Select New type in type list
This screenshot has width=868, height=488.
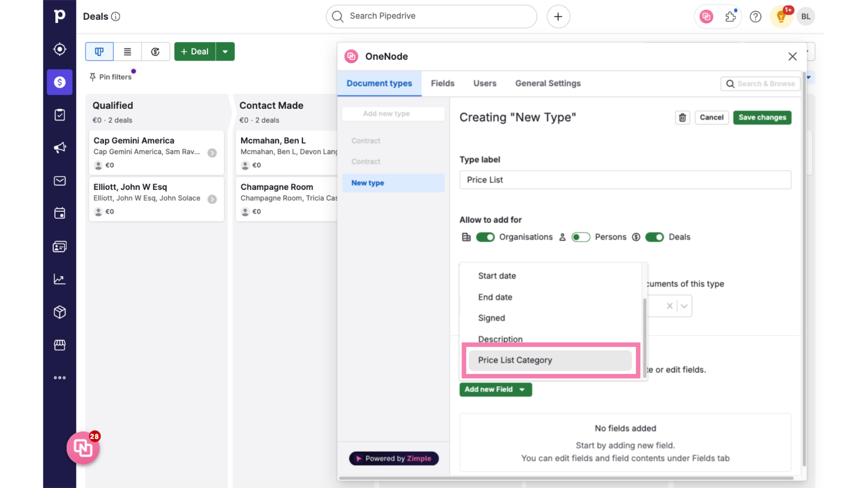(393, 183)
